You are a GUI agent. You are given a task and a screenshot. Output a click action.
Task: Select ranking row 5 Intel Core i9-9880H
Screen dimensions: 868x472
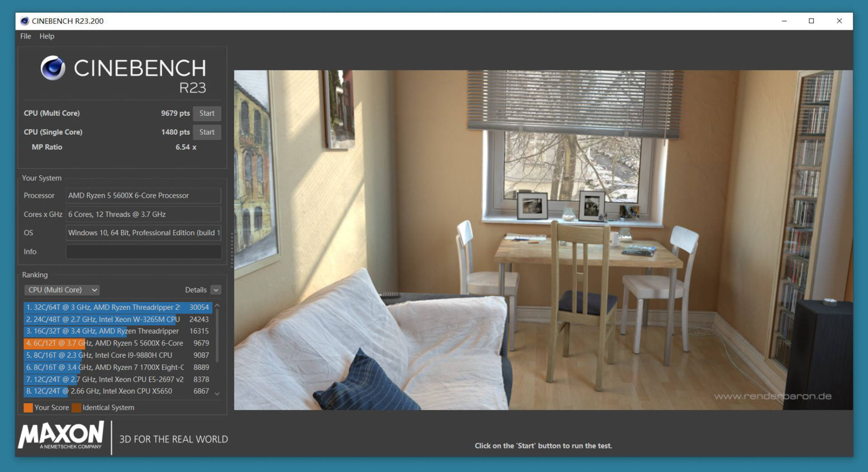(x=118, y=355)
